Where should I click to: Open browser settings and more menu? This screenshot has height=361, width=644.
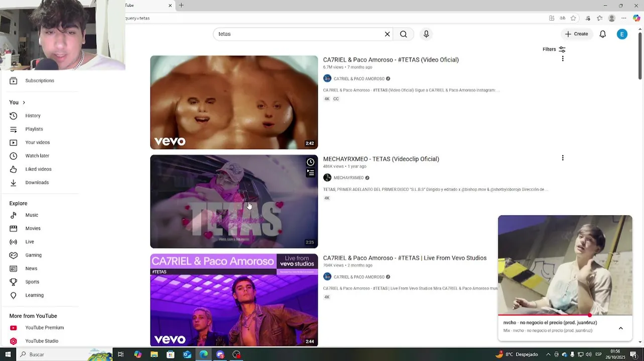(x=624, y=18)
